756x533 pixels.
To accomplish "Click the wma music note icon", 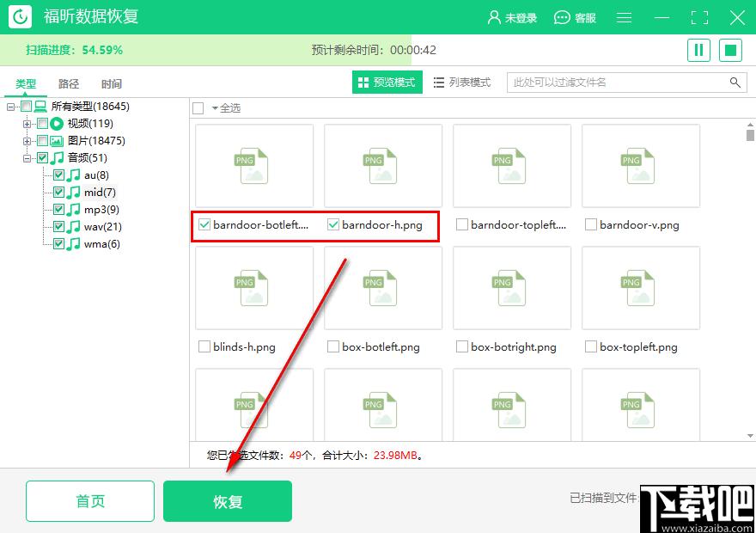I will tap(73, 244).
